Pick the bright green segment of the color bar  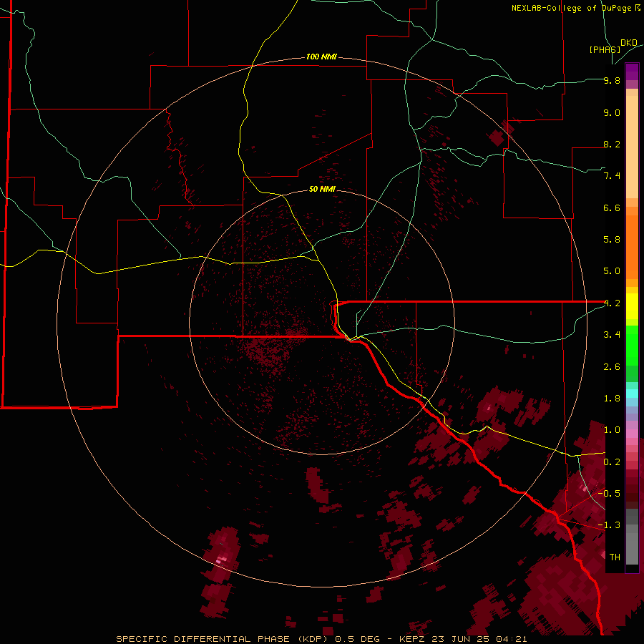(x=632, y=346)
